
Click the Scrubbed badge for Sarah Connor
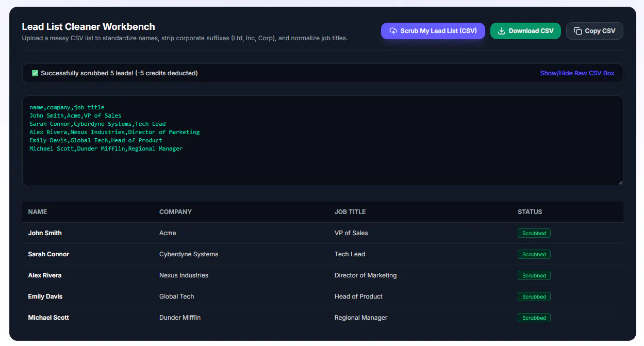tap(534, 254)
